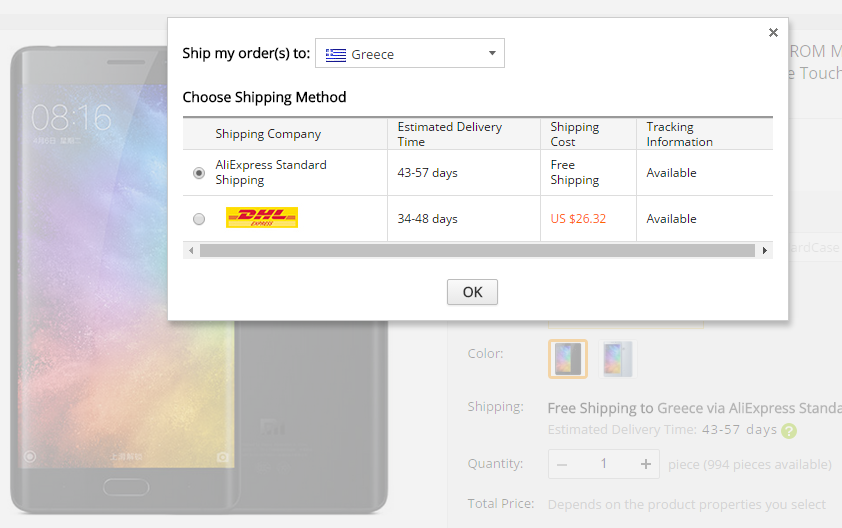Click the delivery time help icon
This screenshot has height=528, width=842.
click(789, 431)
